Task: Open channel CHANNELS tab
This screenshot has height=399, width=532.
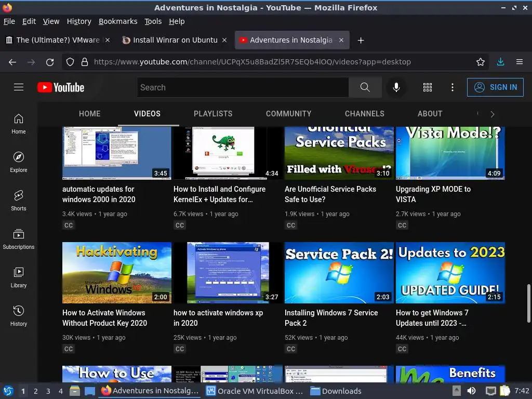Action: pos(364,114)
